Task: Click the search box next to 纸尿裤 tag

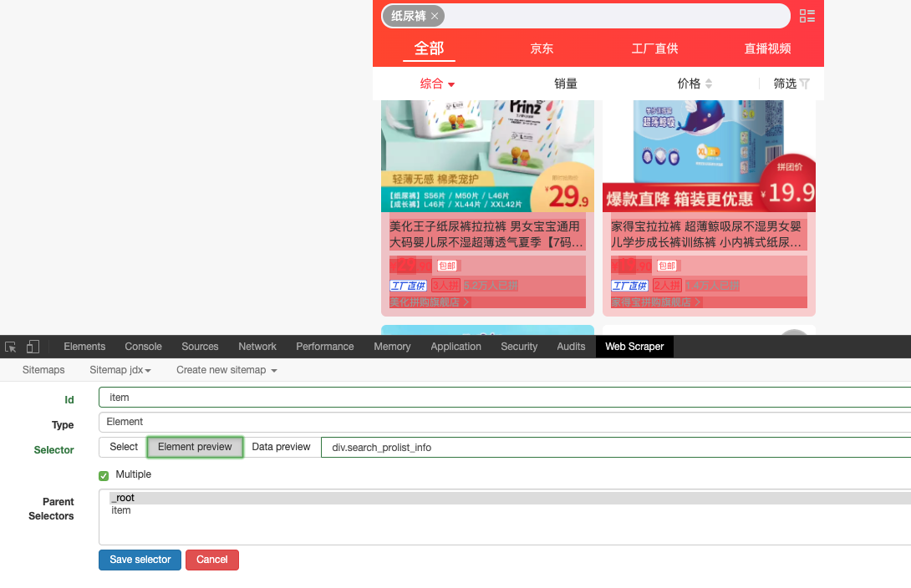Action: coord(616,16)
